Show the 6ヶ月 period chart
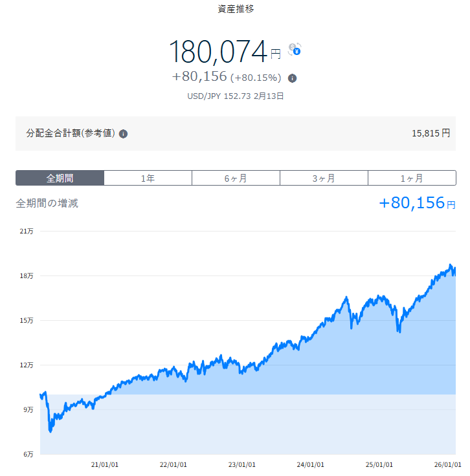 pyautogui.click(x=236, y=178)
